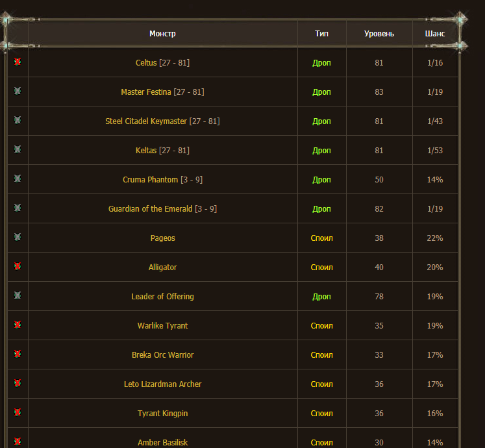
Task: Open the Guardian of the Emerald link
Action: [150, 209]
